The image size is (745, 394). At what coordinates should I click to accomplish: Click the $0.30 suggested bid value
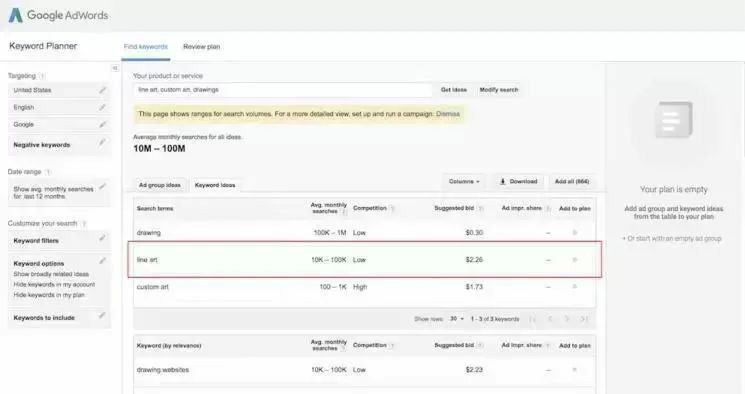[474, 233]
